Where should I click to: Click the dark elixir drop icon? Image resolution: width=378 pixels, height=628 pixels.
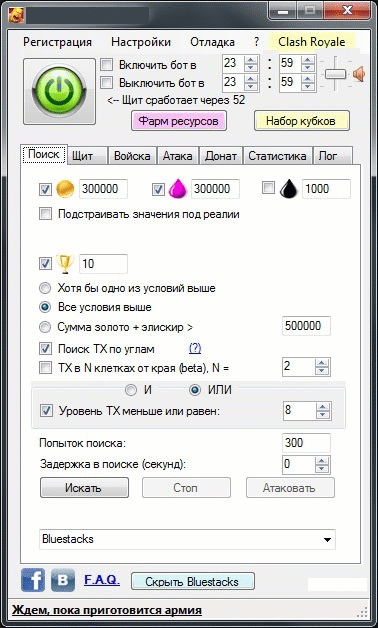click(288, 189)
